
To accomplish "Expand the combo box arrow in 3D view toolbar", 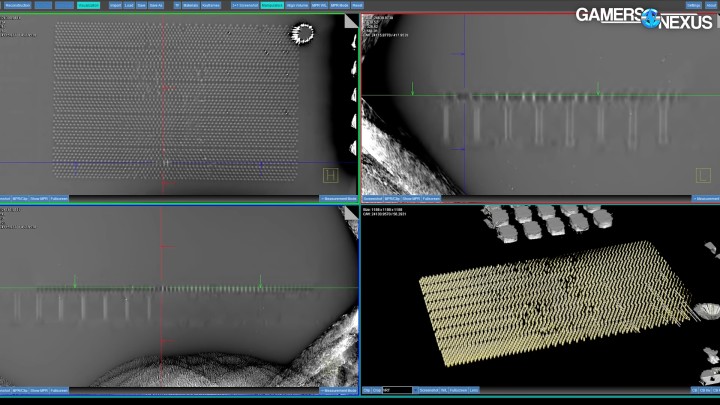I will [x=414, y=389].
